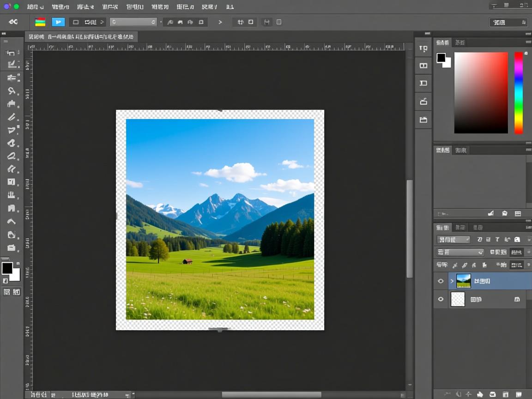Open the top collapsed panel icon in dock strip

tap(423, 48)
